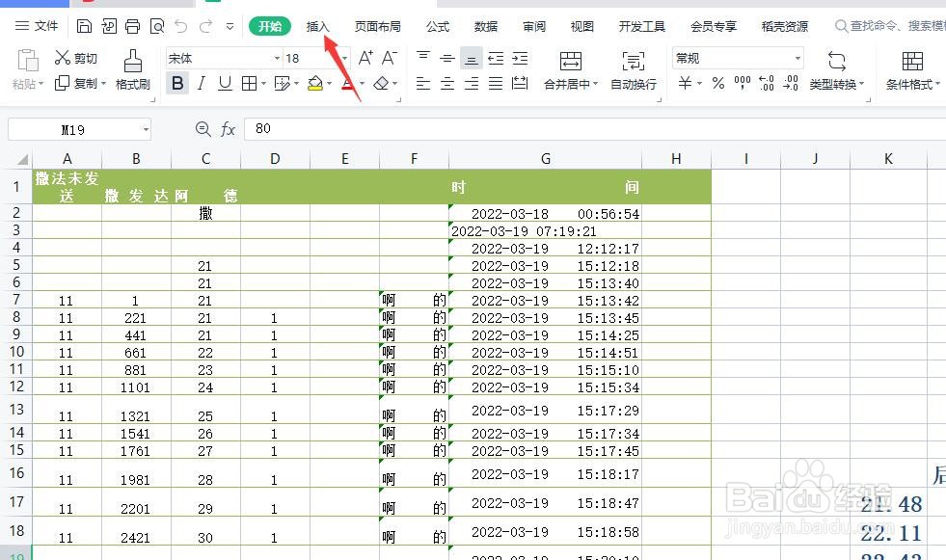Apply center alignment to the cell
Screen dimensions: 946x560
click(447, 83)
